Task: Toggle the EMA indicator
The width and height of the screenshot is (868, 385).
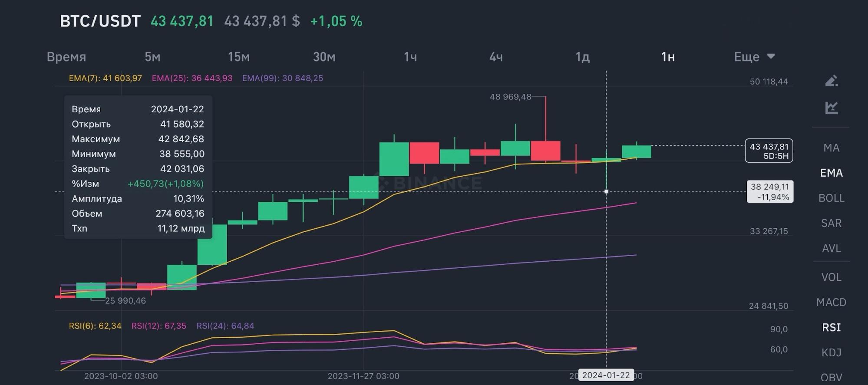Action: click(x=832, y=173)
